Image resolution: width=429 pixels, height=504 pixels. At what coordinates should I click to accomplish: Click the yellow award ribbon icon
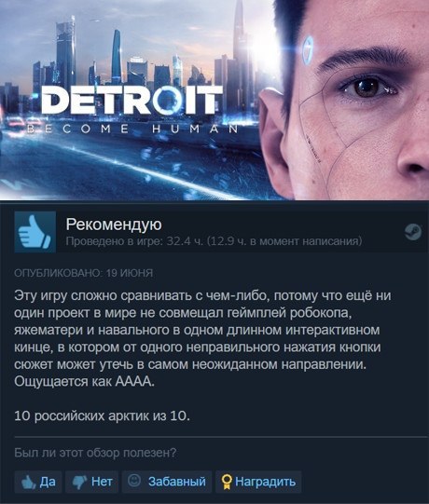(227, 482)
